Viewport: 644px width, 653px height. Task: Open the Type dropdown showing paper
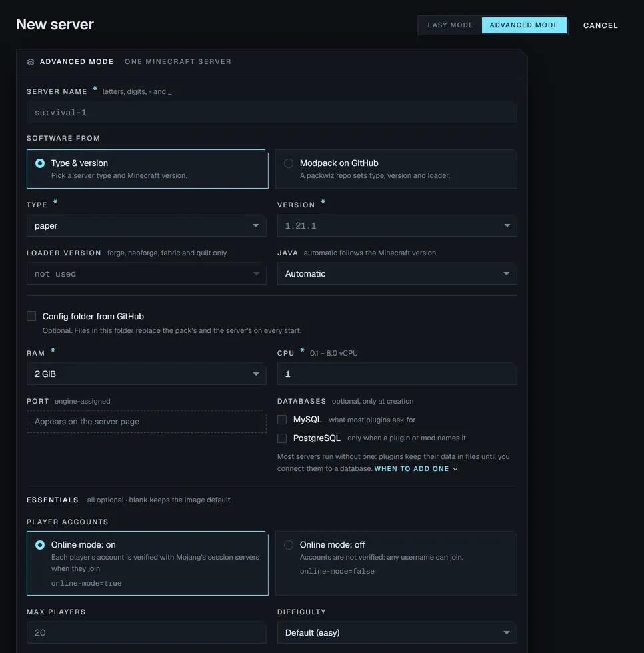click(x=146, y=225)
